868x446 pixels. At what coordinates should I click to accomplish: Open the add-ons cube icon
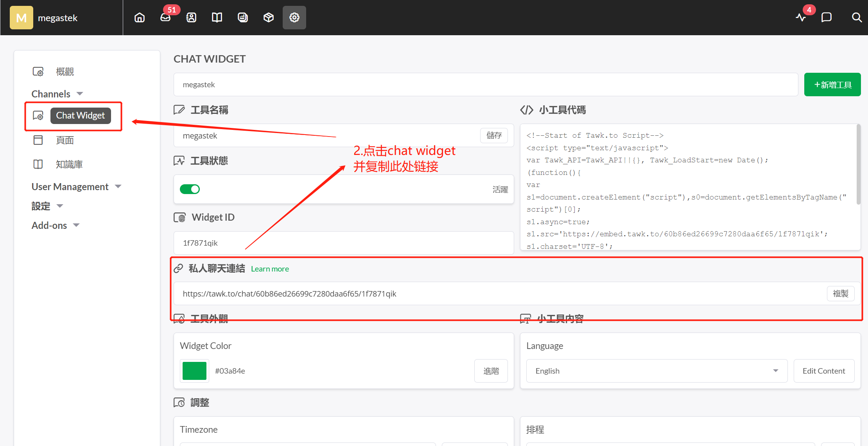(x=269, y=18)
